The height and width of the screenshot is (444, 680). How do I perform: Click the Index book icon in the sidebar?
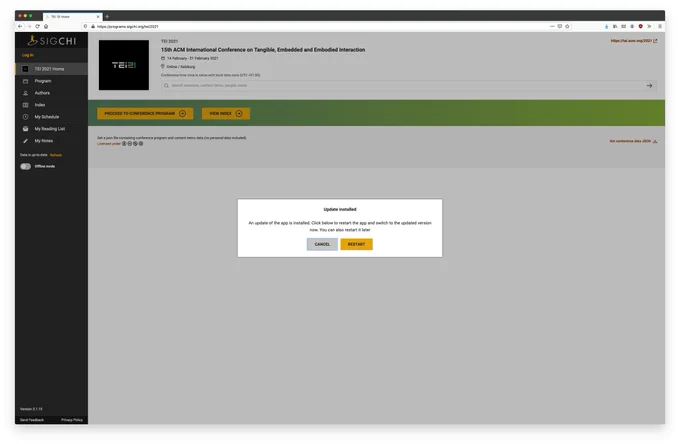(25, 105)
